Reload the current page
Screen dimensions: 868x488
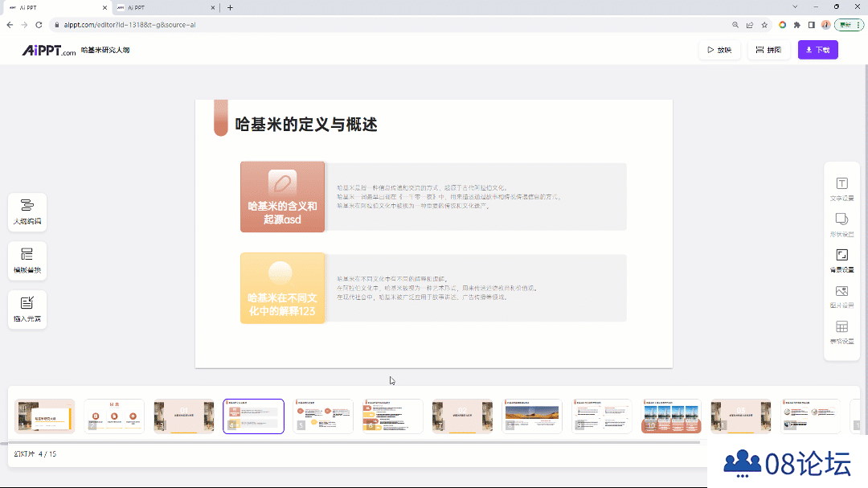pos(39,25)
